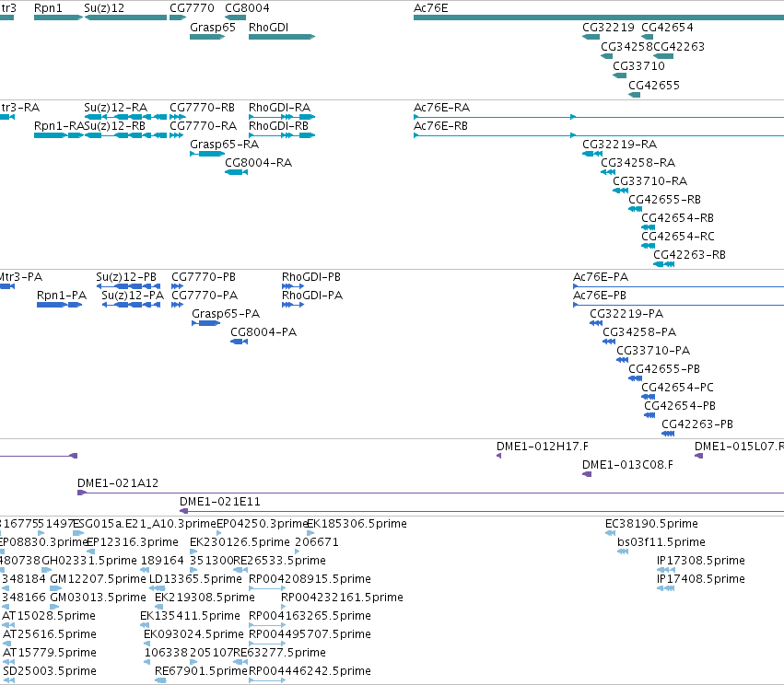Click the CG33710 gene label

[639, 65]
